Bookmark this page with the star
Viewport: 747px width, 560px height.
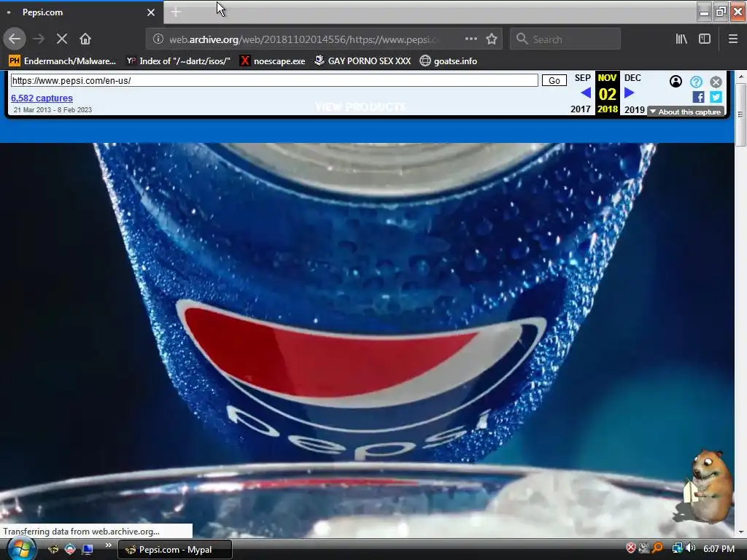pyautogui.click(x=492, y=39)
